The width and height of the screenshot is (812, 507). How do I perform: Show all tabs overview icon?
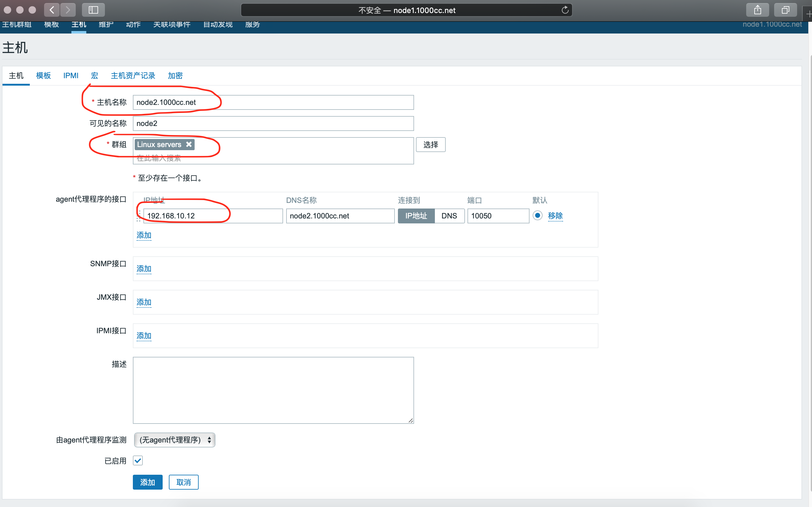(785, 10)
